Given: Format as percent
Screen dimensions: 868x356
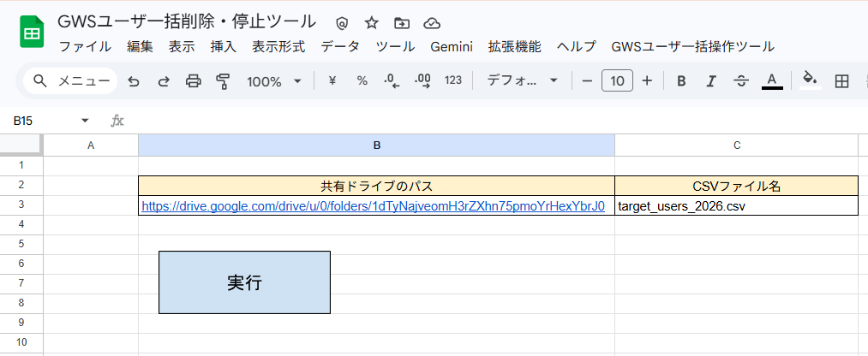Looking at the screenshot, I should 362,81.
